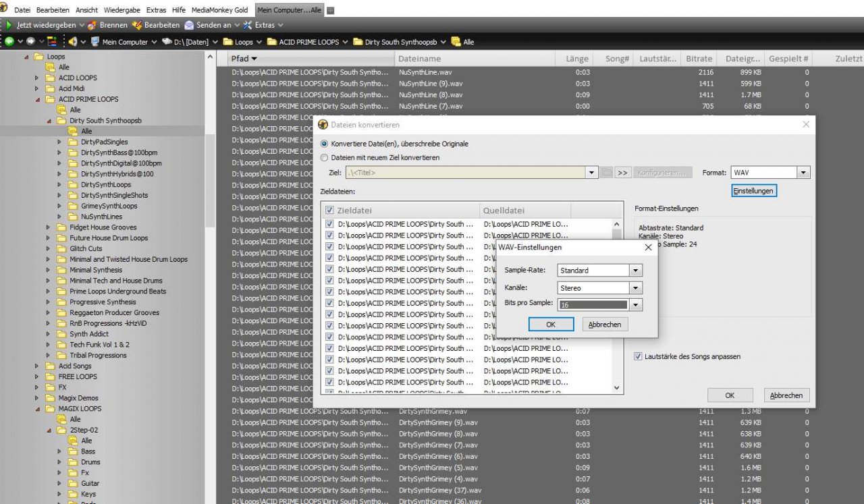This screenshot has width=864, height=504.
Task: Uncheck 'Lautstärke des Songs anpassen' checkbox
Action: tap(638, 356)
